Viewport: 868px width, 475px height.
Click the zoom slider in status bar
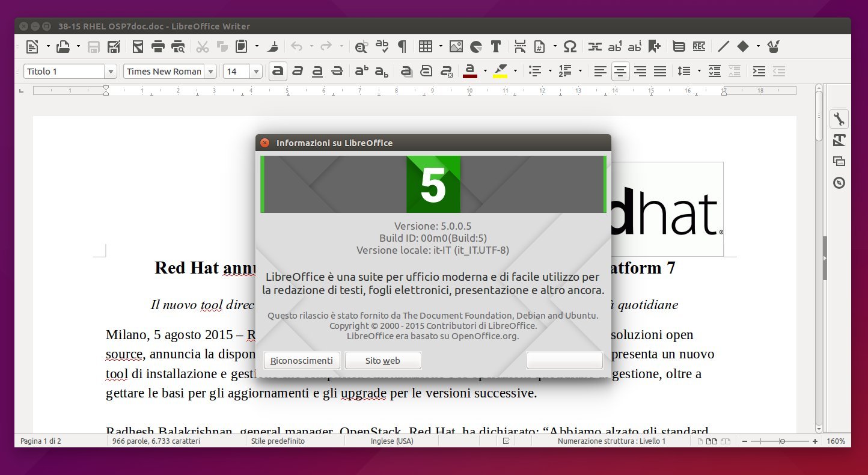pos(781,441)
